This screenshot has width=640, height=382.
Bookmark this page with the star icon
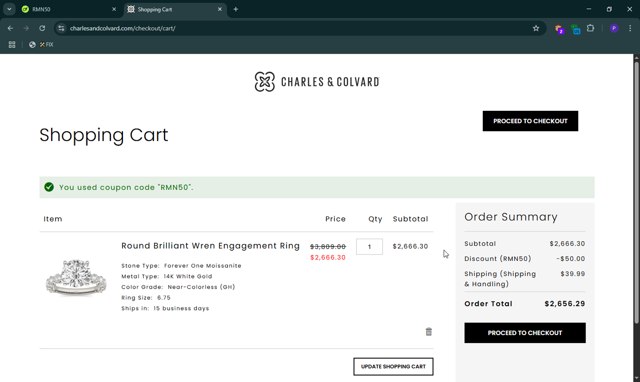536,28
